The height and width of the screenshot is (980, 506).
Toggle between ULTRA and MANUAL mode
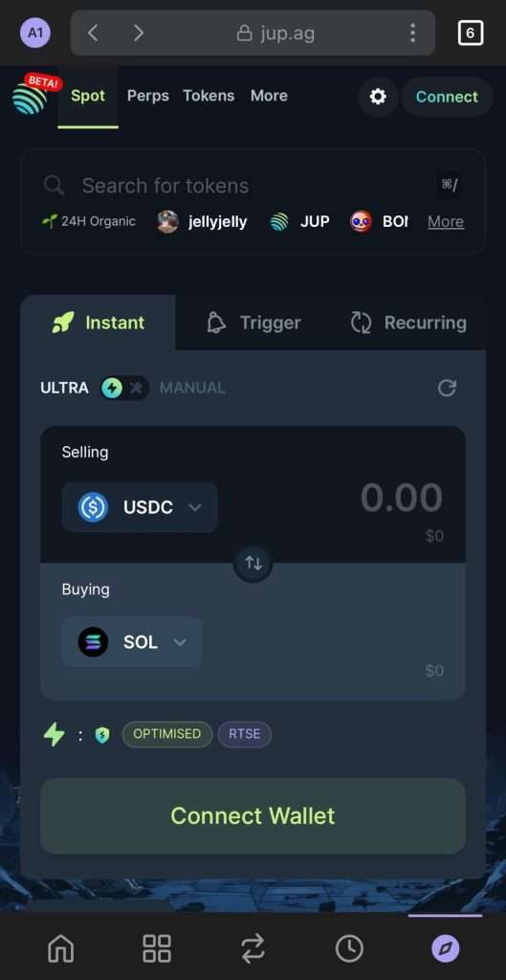coord(125,389)
